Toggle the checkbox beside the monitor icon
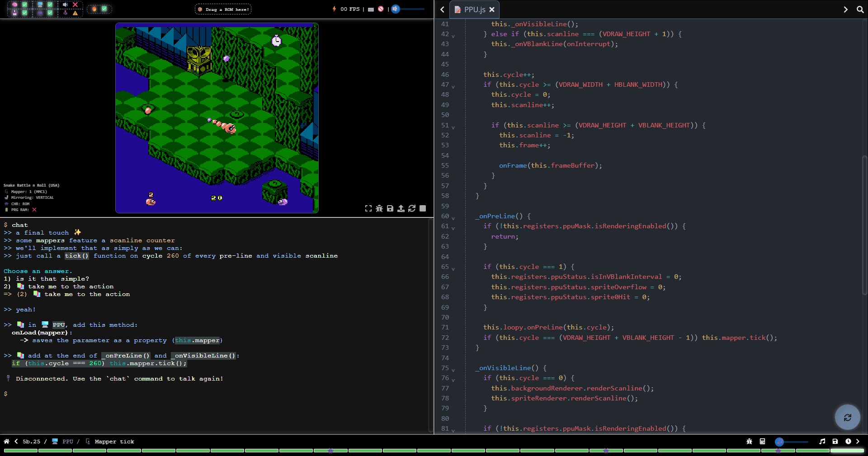The image size is (868, 456). 50,5
